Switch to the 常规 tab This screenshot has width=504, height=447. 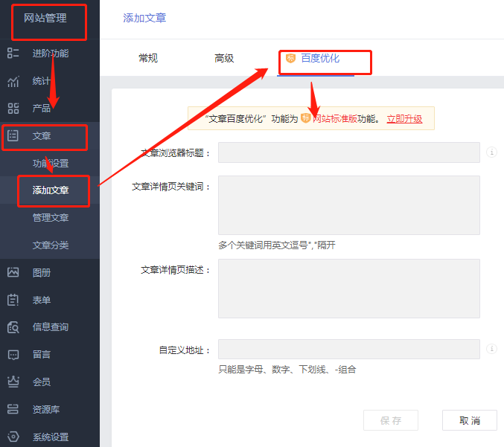148,58
